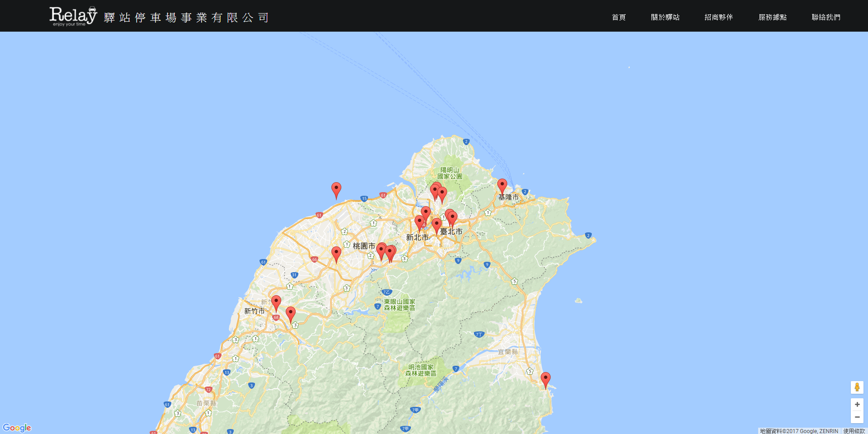Open the Google logo link on map
The height and width of the screenshot is (434, 868).
point(17,428)
